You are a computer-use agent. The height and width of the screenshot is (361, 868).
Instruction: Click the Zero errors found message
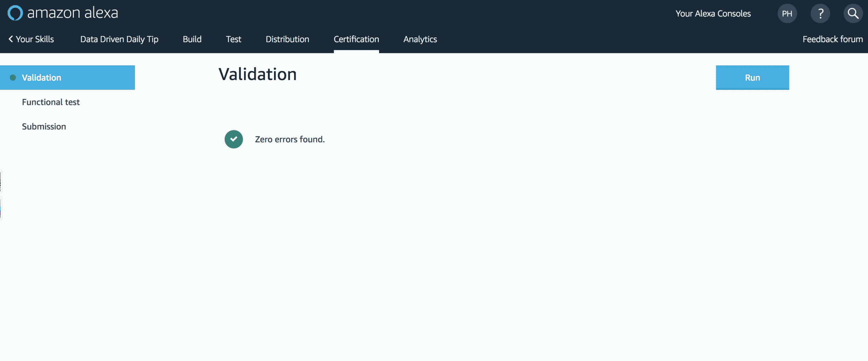290,139
